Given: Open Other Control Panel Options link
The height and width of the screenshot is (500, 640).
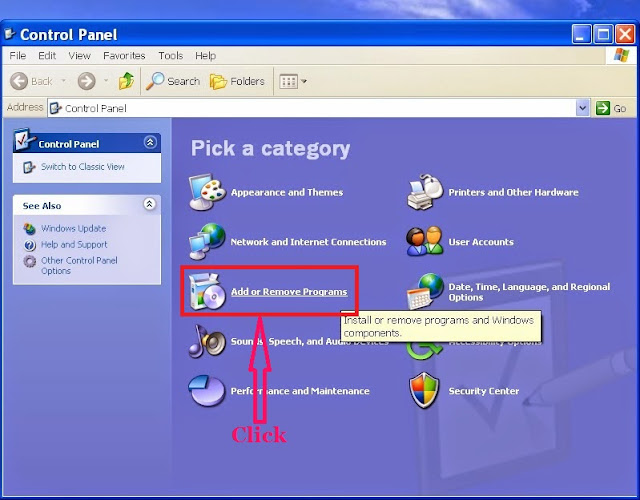Looking at the screenshot, I should click(79, 265).
